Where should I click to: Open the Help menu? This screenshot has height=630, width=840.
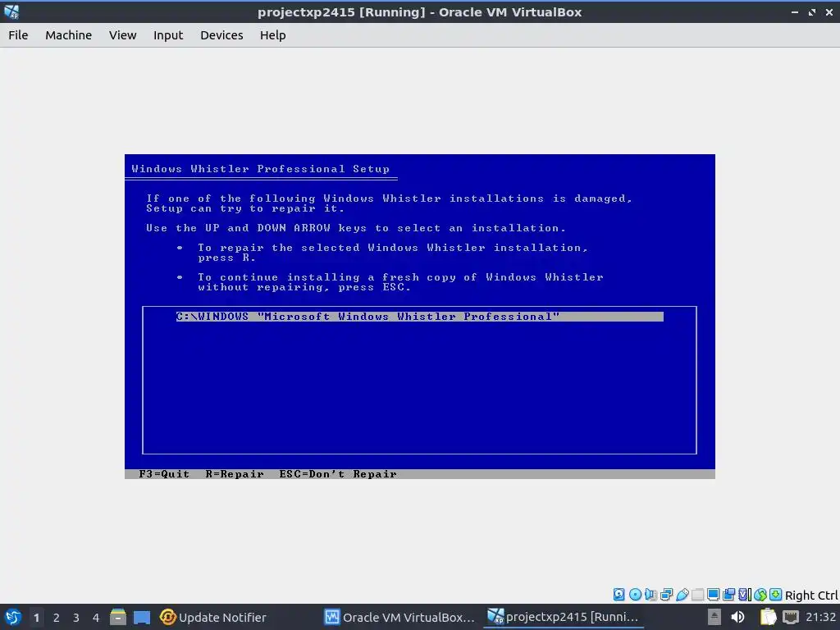tap(272, 35)
